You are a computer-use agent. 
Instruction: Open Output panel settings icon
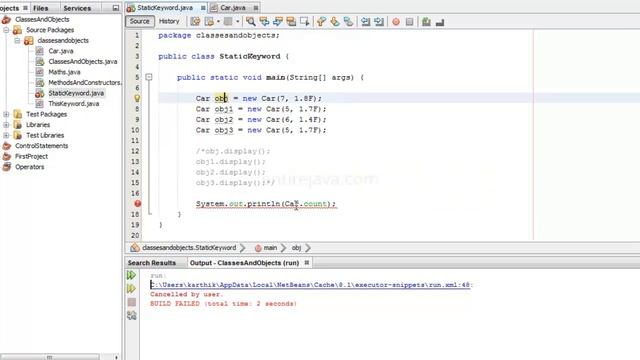131,316
